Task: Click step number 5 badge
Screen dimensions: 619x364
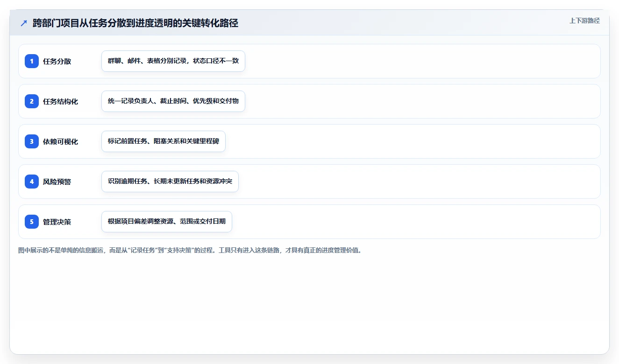Action: [32, 222]
